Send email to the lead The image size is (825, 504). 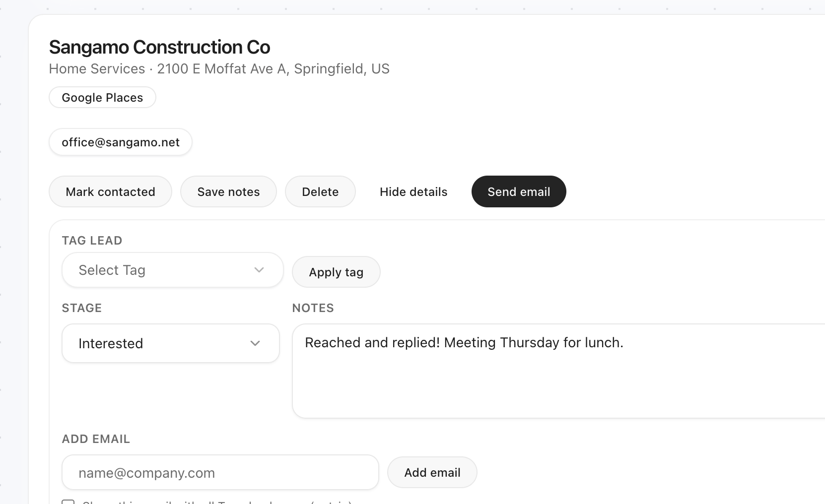click(x=519, y=192)
